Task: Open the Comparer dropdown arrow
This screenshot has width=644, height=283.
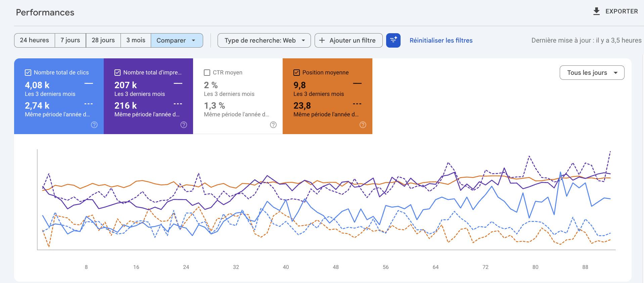Action: [193, 40]
